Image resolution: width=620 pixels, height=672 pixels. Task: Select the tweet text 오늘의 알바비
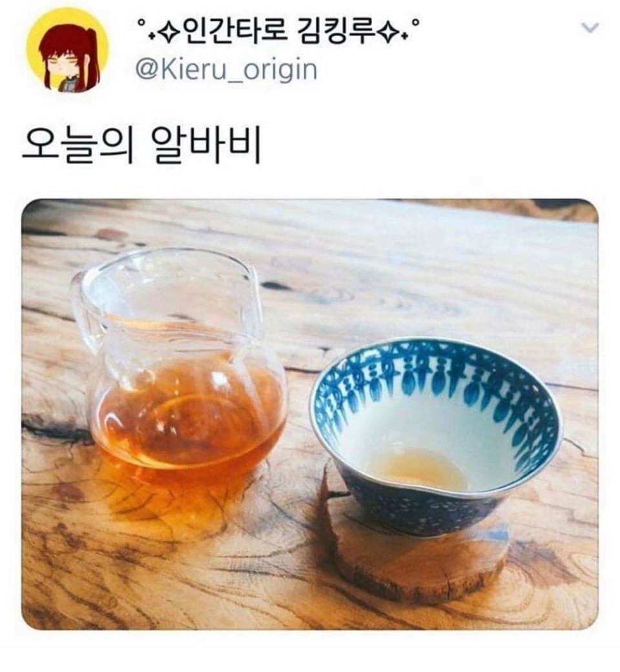[x=142, y=145]
